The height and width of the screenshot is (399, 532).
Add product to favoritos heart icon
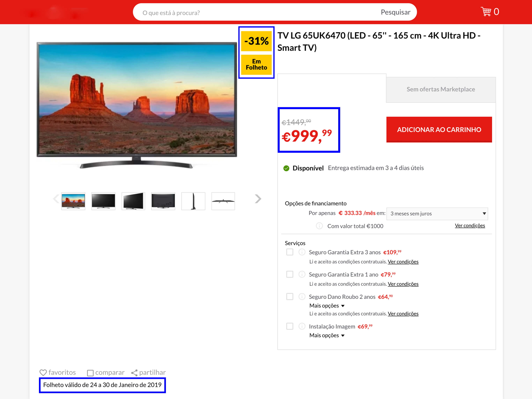(x=43, y=373)
